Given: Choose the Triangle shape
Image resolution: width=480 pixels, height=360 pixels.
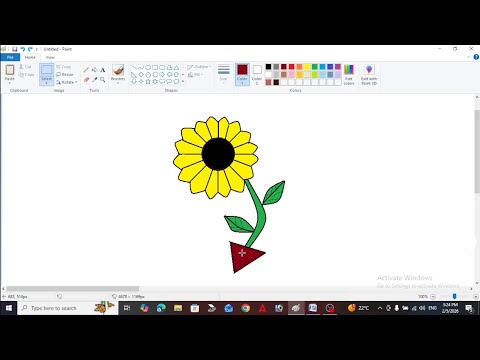Looking at the screenshot, I should coord(176,67).
